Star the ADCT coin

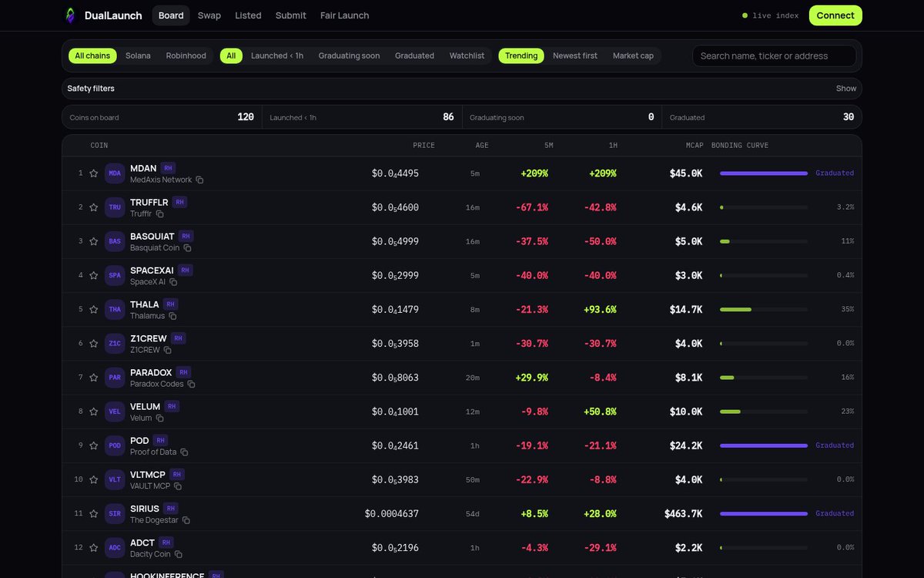tap(93, 547)
